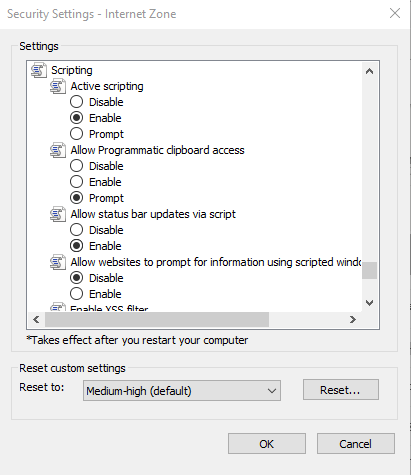Click the Reset... button
411x475 pixels.
341,390
